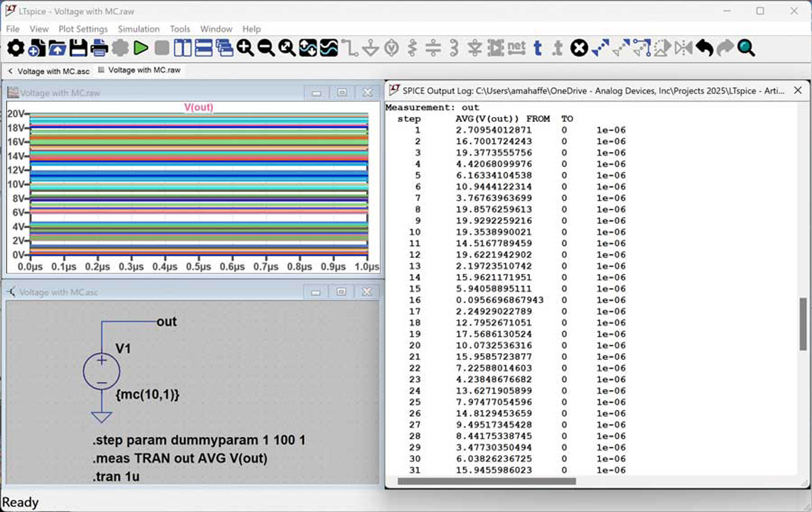Close the SPICE Output Log window
This screenshot has height=512, width=812.
click(797, 90)
